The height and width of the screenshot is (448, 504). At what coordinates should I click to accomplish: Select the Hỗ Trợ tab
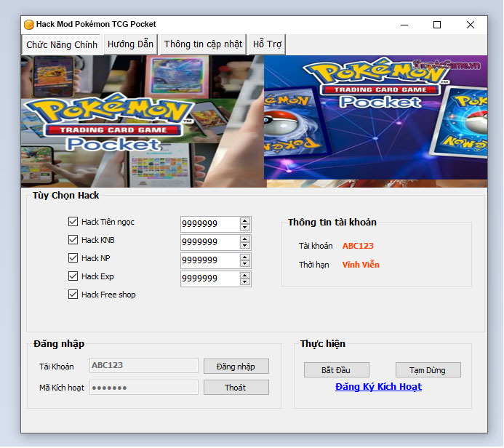[267, 44]
